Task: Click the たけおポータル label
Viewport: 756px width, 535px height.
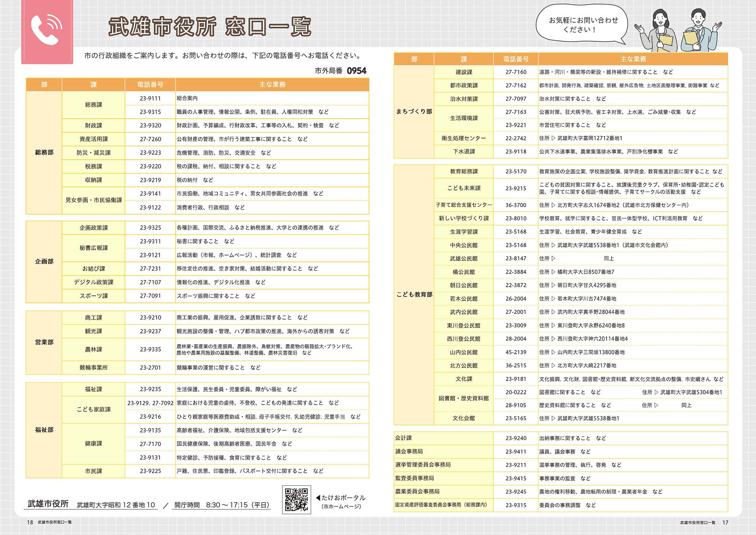Action: 343,498
